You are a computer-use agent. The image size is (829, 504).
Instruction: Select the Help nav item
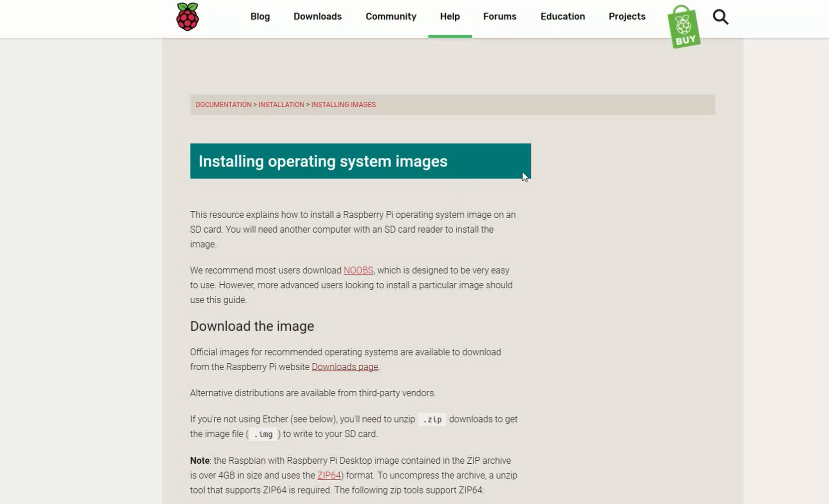[450, 16]
